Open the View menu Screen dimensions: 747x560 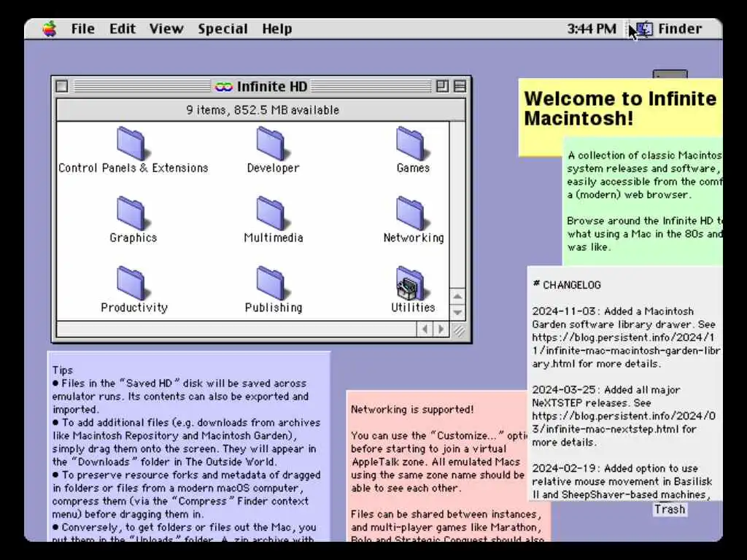166,29
